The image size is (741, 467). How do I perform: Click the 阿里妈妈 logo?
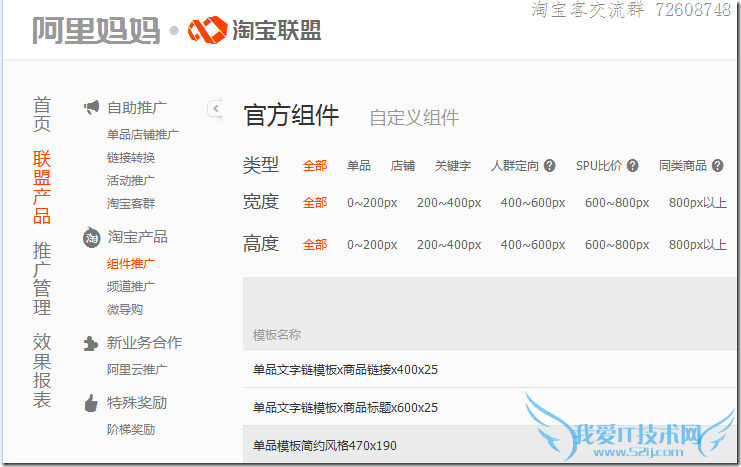(x=96, y=31)
